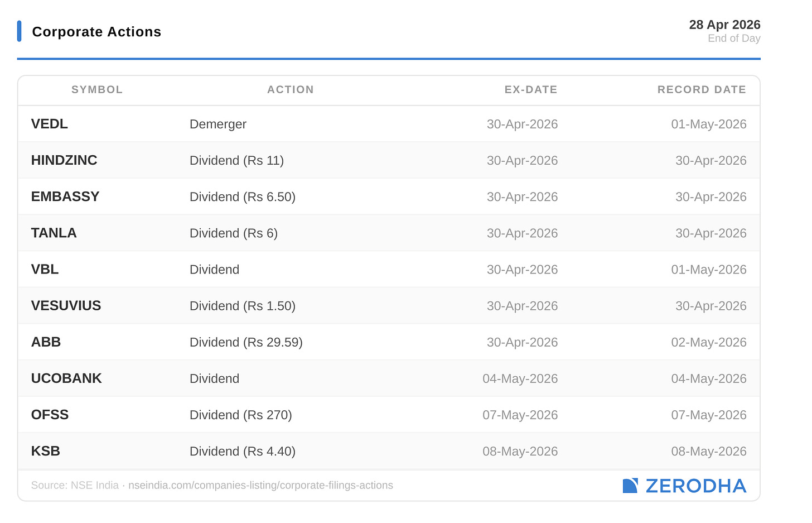
Task: Click KSB record date 08-May-2026
Action: (708, 450)
